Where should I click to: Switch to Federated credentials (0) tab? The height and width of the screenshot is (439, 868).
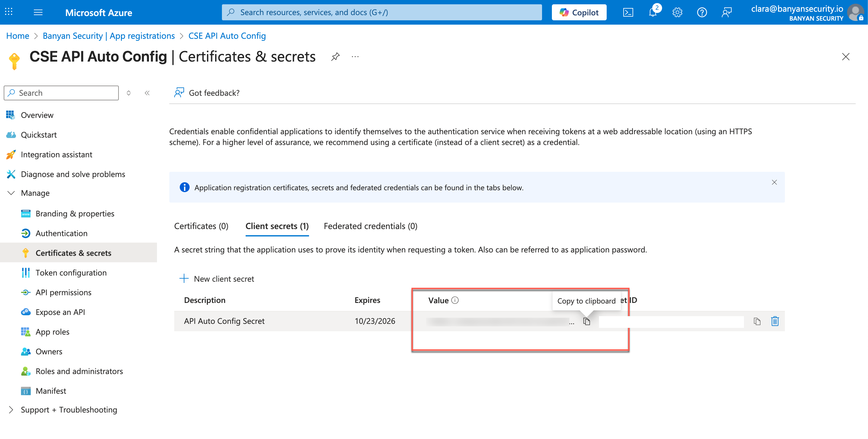pos(370,226)
